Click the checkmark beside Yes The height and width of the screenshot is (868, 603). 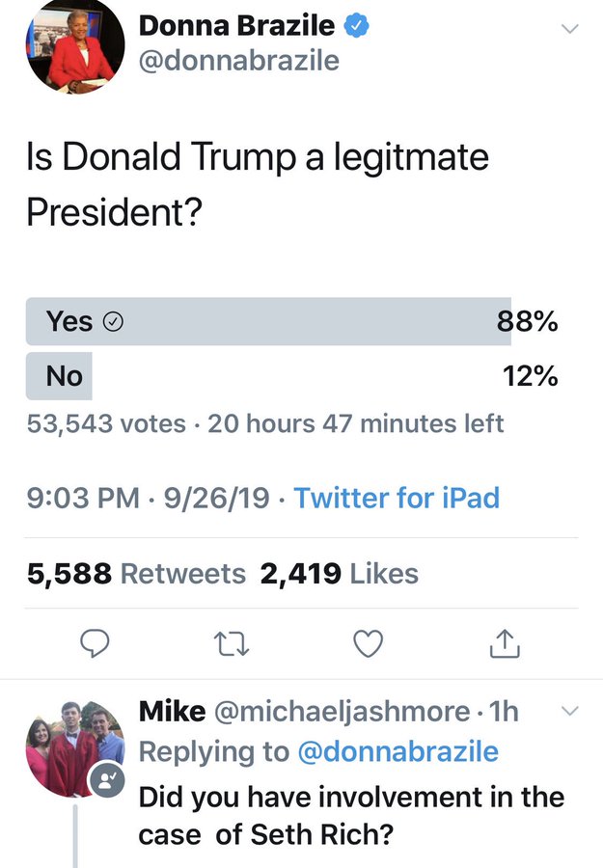coord(113,322)
